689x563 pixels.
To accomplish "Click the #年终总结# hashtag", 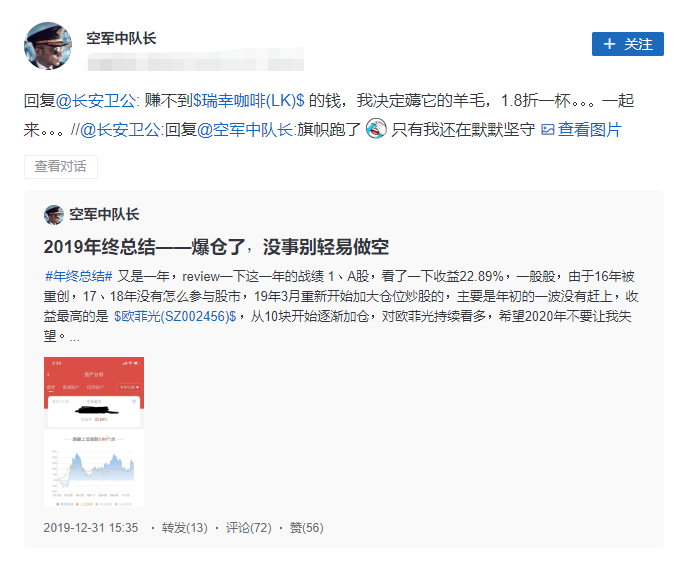I will (78, 276).
